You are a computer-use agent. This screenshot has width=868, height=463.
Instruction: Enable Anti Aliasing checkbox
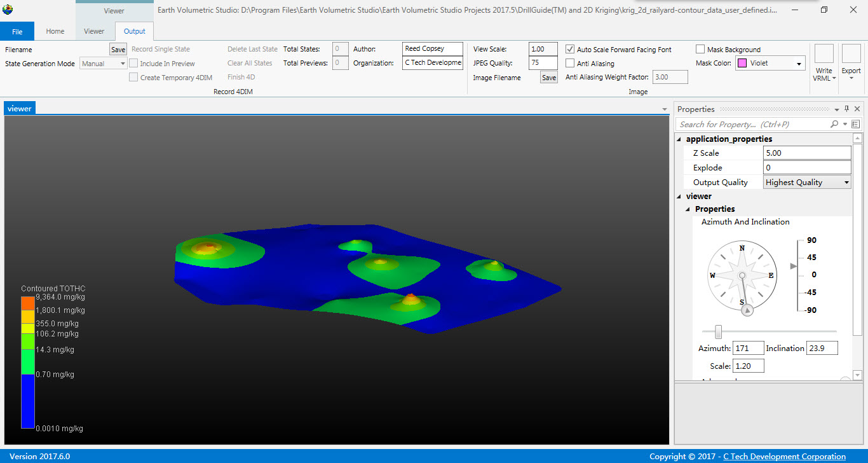point(570,64)
